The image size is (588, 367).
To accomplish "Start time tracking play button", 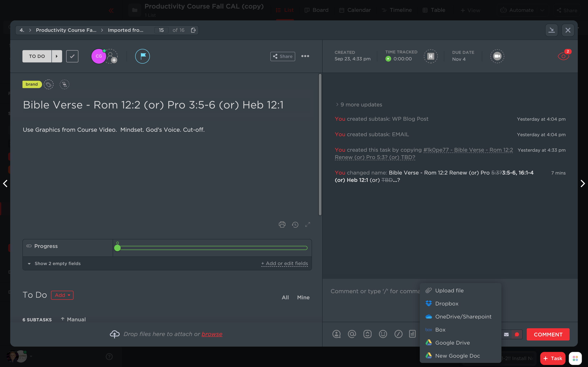I will tap(388, 59).
